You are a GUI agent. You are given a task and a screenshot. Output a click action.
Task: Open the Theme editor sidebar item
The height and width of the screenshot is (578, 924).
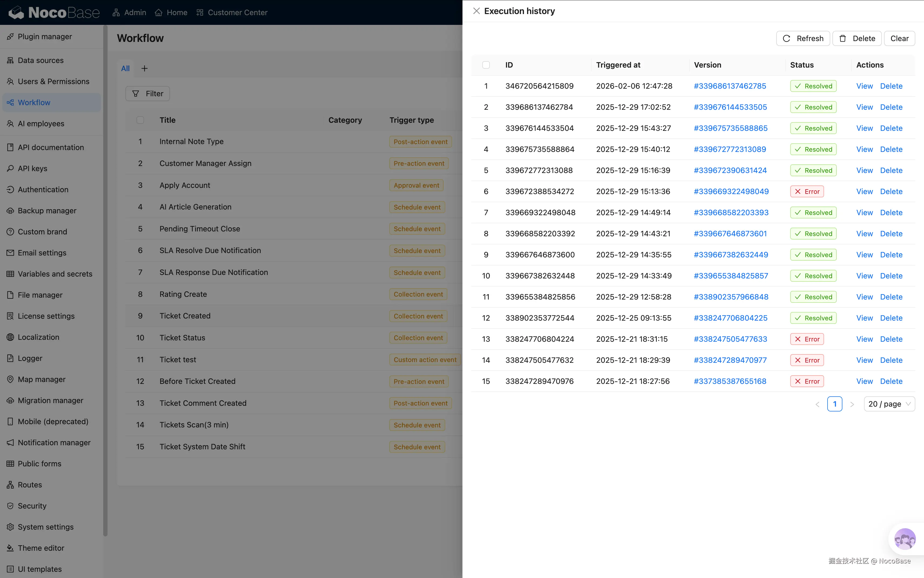41,548
